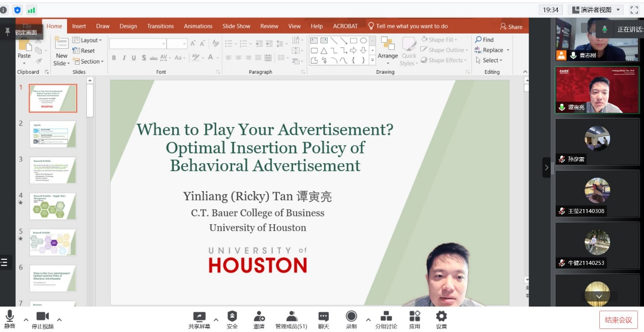
Task: Show meeting info icon
Action: click(4, 10)
